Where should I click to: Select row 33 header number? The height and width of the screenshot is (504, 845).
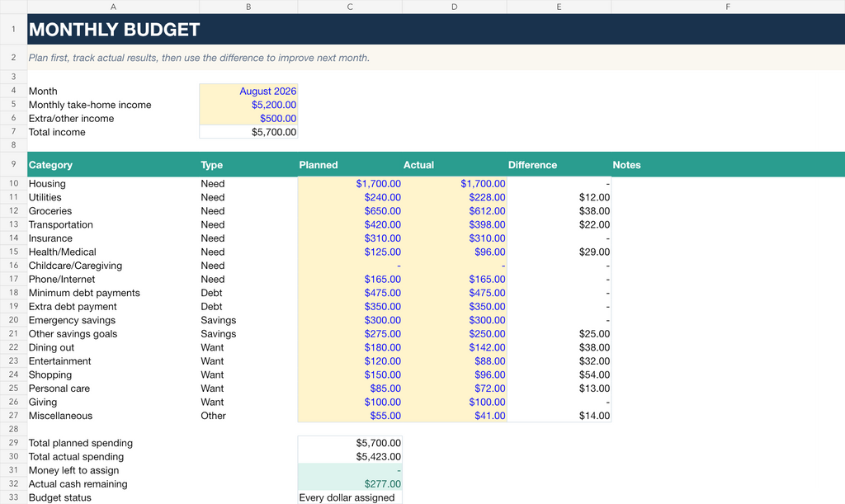[x=13, y=497]
